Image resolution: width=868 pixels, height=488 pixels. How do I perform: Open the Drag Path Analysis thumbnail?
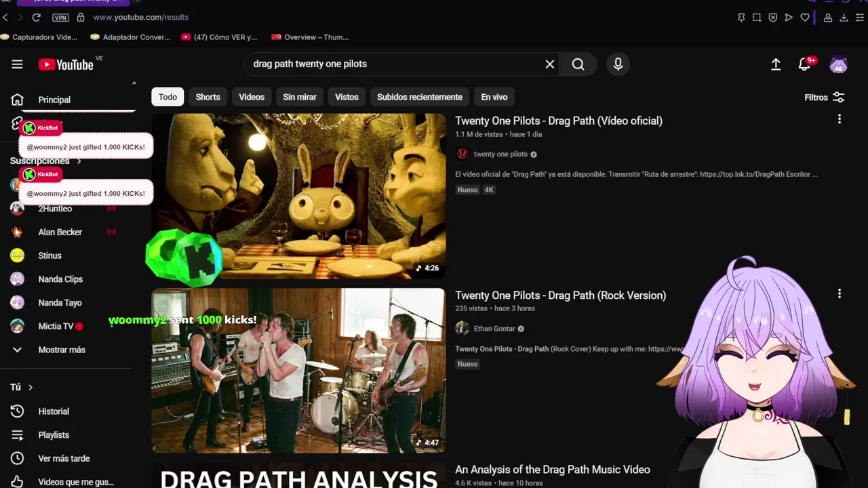(x=298, y=476)
